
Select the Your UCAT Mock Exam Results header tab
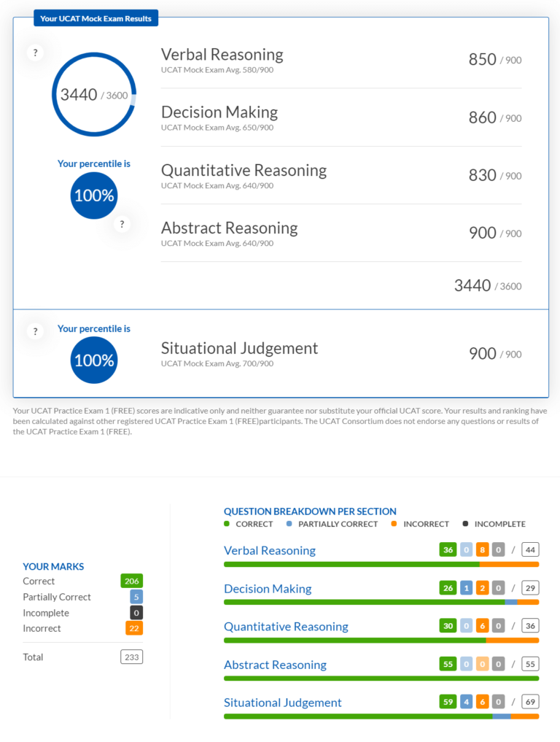click(x=96, y=18)
